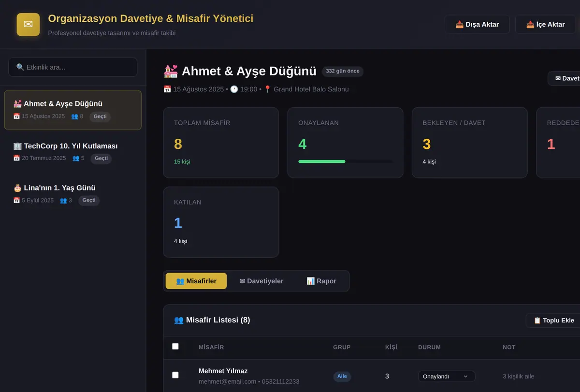Click the 332 gün önce badge

coord(343,71)
